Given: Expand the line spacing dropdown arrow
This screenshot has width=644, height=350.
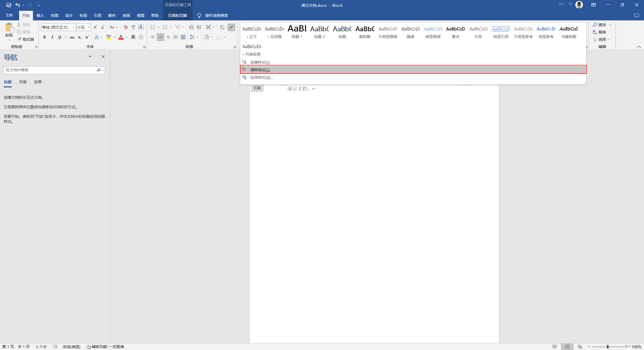Looking at the screenshot, I should click(197, 37).
